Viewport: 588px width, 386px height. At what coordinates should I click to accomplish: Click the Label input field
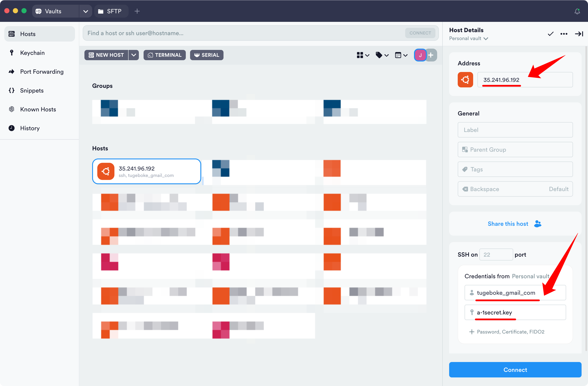[515, 130]
